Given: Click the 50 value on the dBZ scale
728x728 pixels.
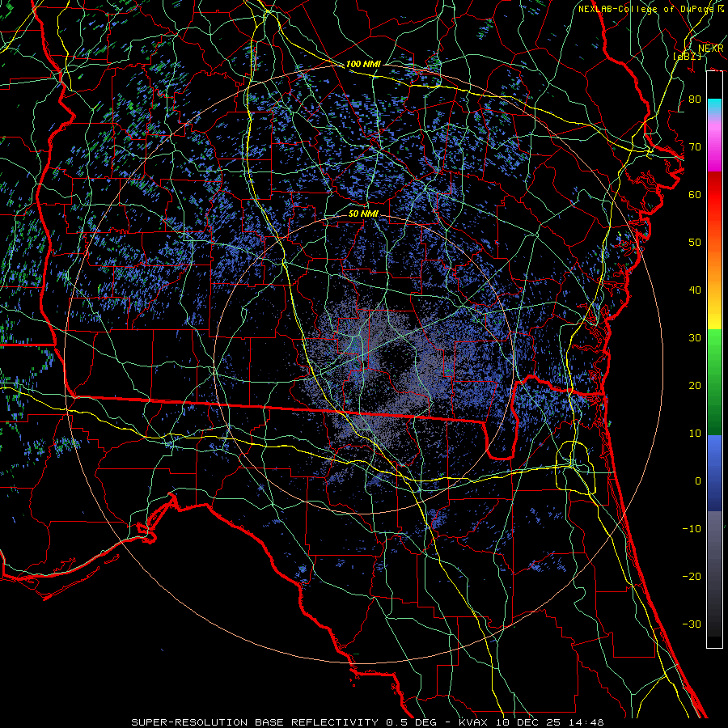Looking at the screenshot, I should click(695, 243).
